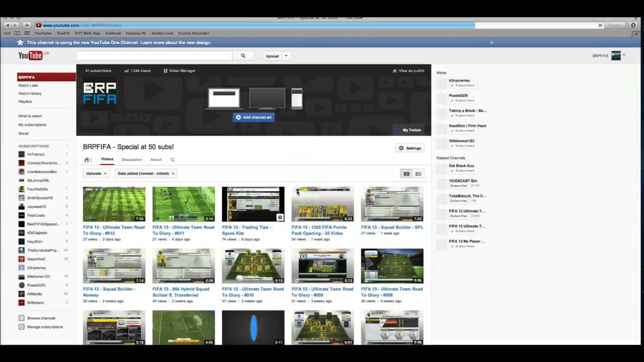Click the Safari address bar URL

[x=82, y=25]
